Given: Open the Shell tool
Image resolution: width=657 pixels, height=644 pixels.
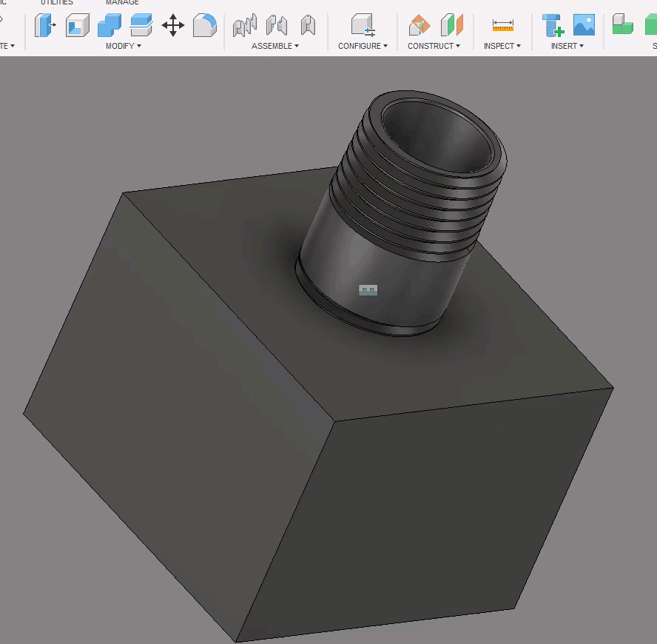Looking at the screenshot, I should click(78, 24).
